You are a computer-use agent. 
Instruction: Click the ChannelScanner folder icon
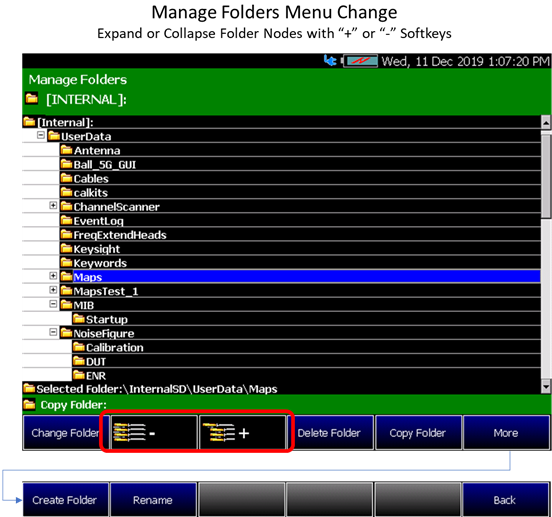click(66, 206)
